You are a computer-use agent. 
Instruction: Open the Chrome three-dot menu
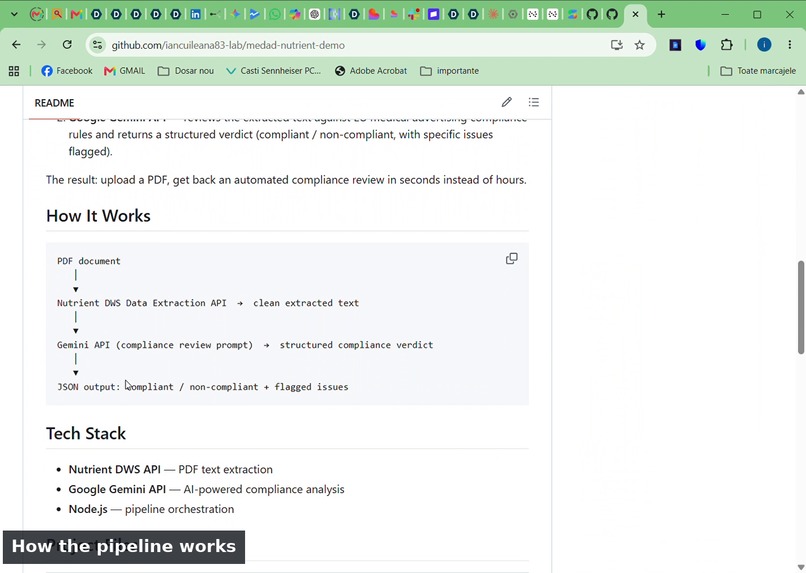pyautogui.click(x=790, y=45)
